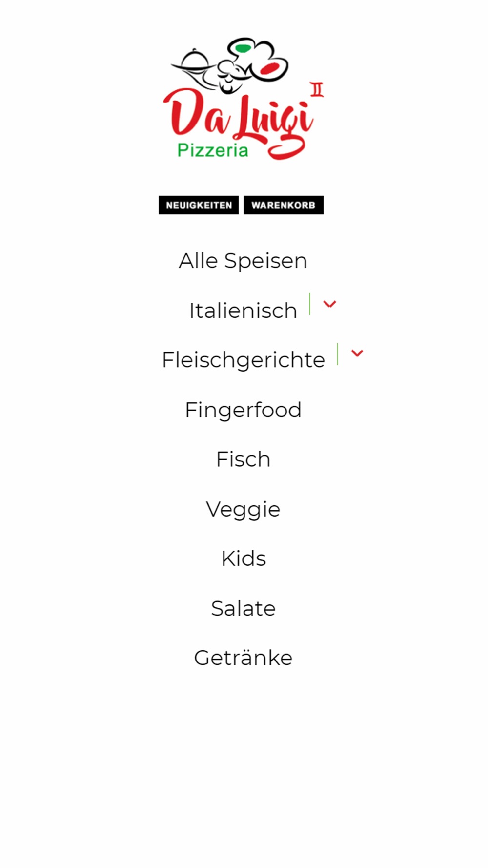Click the green divider beside Fleischgerichte
The width and height of the screenshot is (488, 868).
pyautogui.click(x=337, y=354)
